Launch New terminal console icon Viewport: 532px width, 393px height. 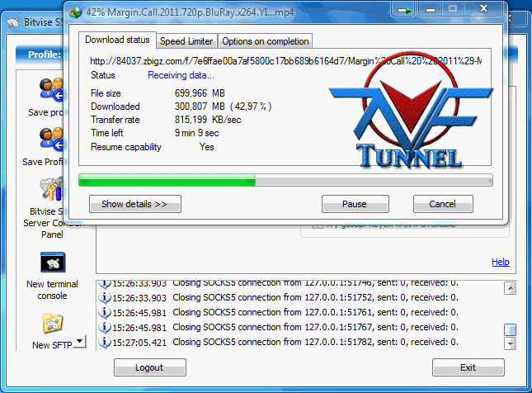(x=53, y=263)
